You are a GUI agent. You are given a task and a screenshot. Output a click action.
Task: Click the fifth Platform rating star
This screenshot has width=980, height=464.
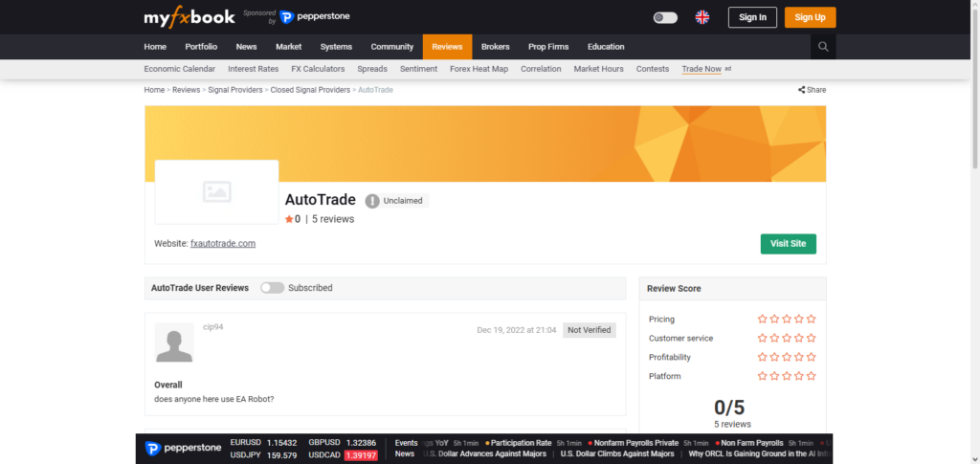pos(812,376)
